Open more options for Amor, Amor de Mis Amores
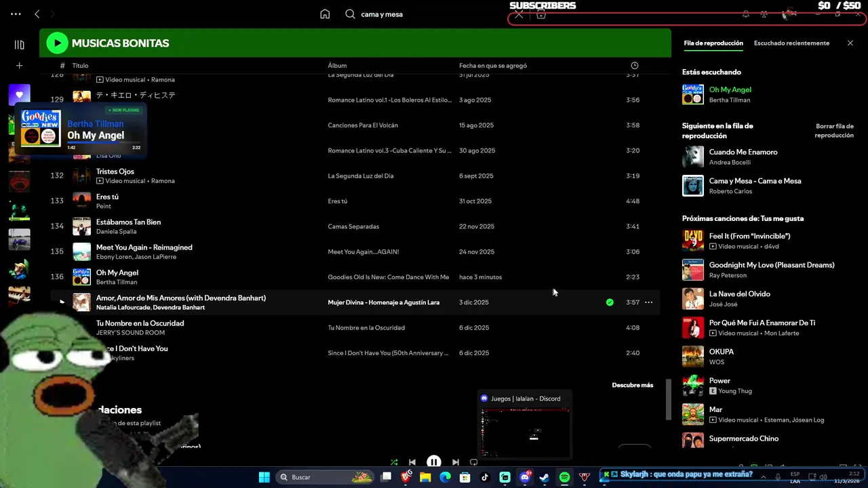The height and width of the screenshot is (488, 868). (648, 302)
